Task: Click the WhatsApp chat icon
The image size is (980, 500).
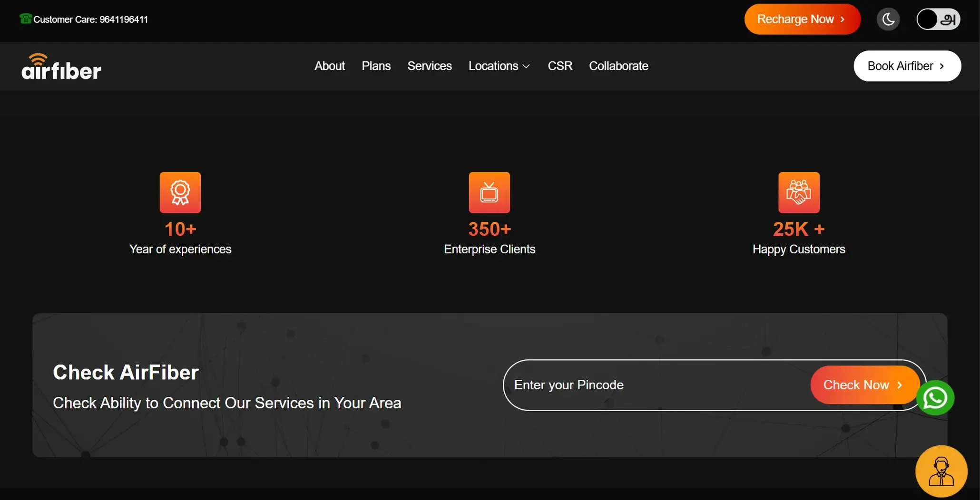Action: click(x=935, y=398)
